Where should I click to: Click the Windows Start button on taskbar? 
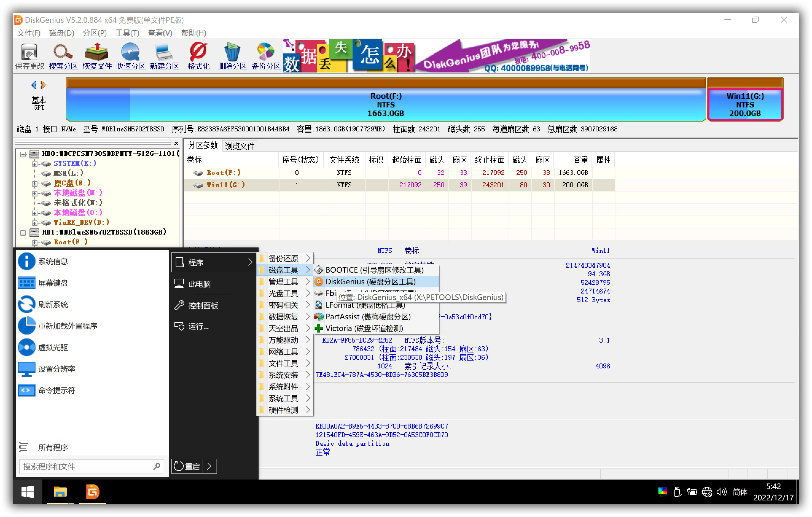pyautogui.click(x=27, y=492)
